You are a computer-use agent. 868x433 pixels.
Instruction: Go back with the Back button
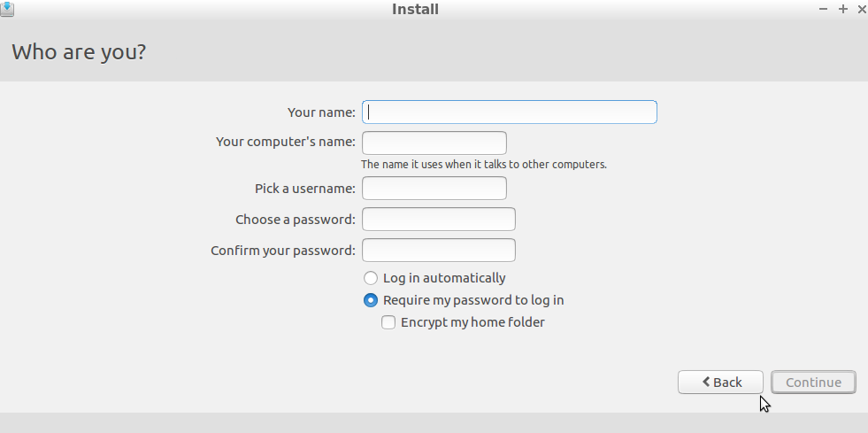pyautogui.click(x=720, y=382)
